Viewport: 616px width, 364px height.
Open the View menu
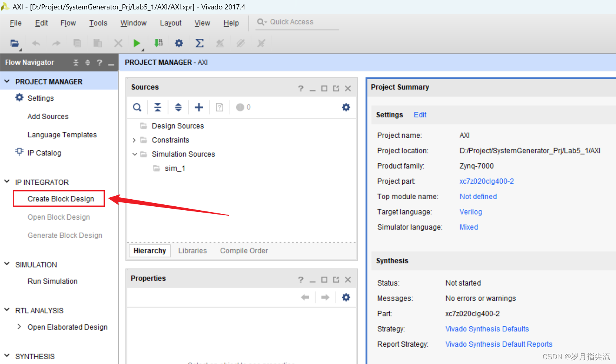[202, 23]
